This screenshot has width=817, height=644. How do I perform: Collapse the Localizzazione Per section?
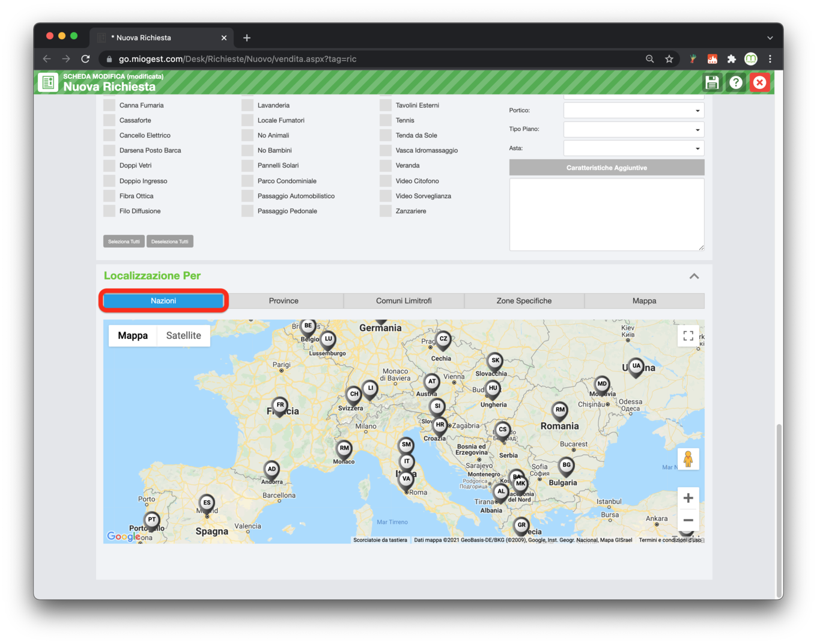point(694,276)
